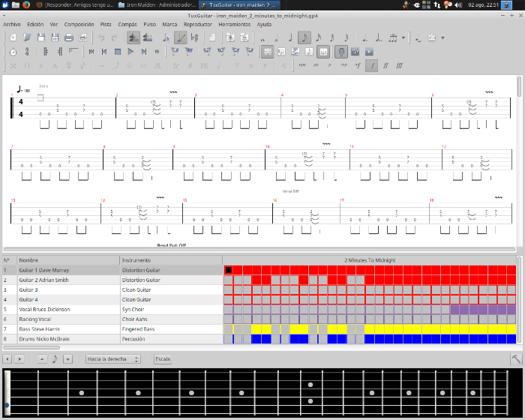This screenshot has width=525, height=420.
Task: Set dynamic to fortississimo fff
Action: coord(400,65)
